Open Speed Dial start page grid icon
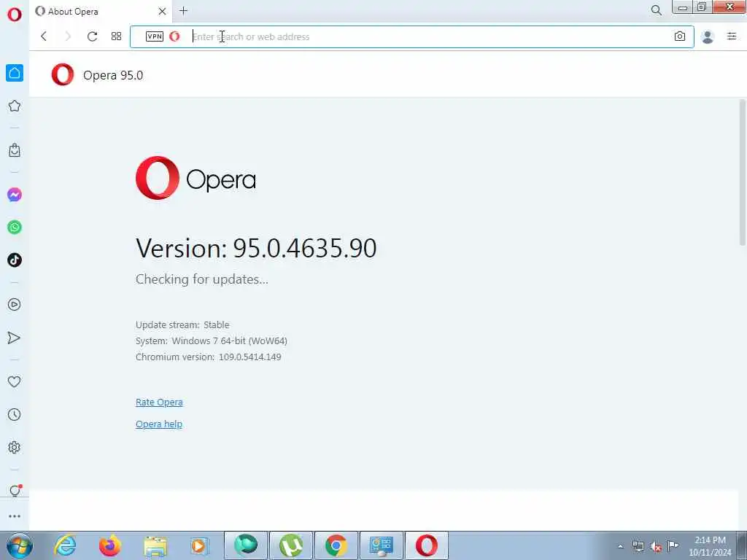The height and width of the screenshot is (560, 747). [116, 36]
